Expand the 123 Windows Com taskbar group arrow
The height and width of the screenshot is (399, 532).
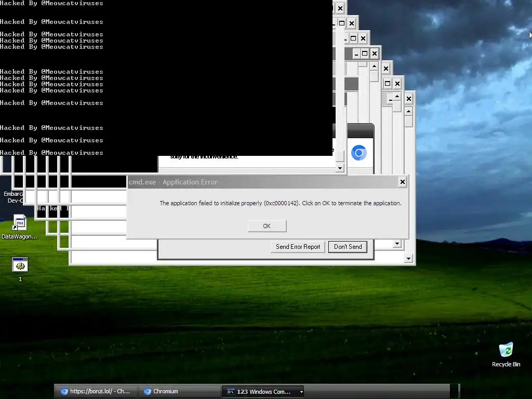point(301,392)
